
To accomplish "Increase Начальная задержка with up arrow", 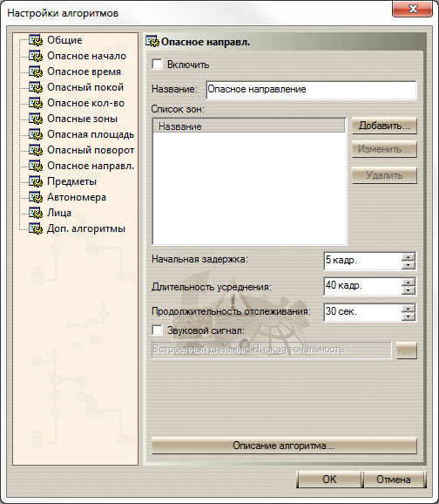I will pos(409,257).
